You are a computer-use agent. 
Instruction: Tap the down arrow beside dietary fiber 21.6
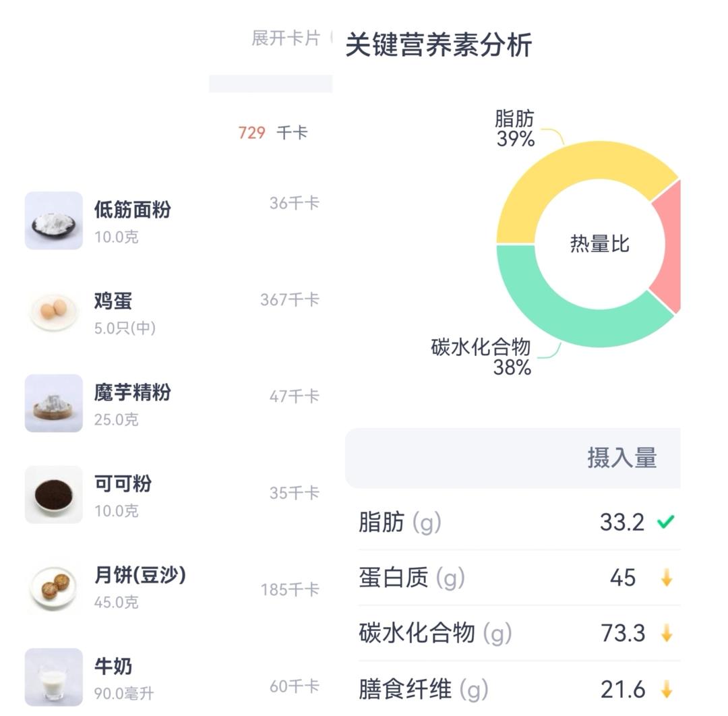[667, 689]
